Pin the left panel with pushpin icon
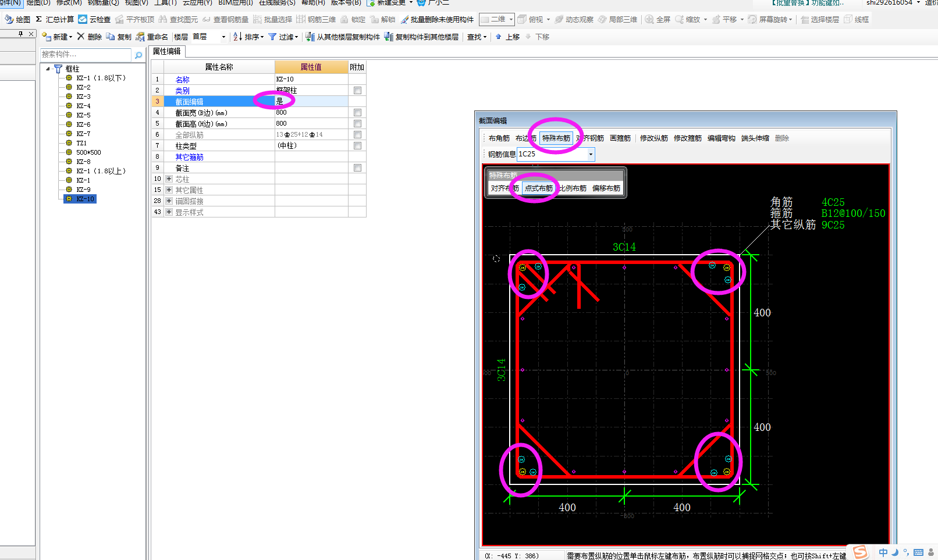This screenshot has height=560, width=938. pyautogui.click(x=21, y=34)
